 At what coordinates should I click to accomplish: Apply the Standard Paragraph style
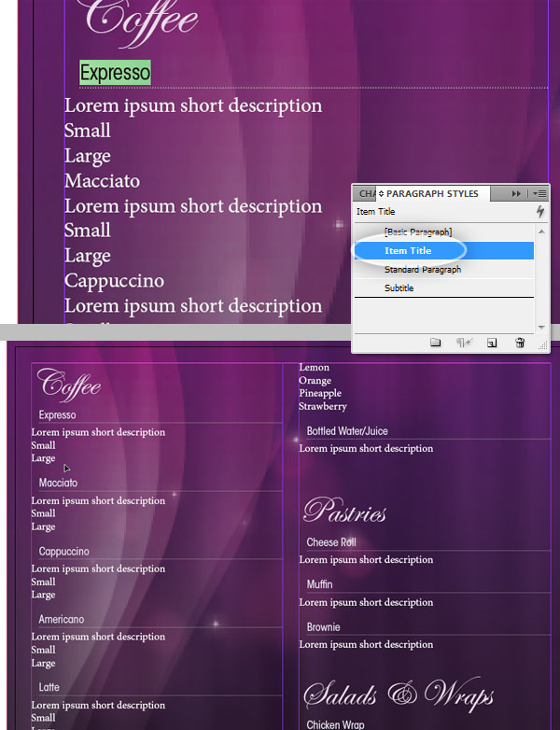click(x=444, y=269)
